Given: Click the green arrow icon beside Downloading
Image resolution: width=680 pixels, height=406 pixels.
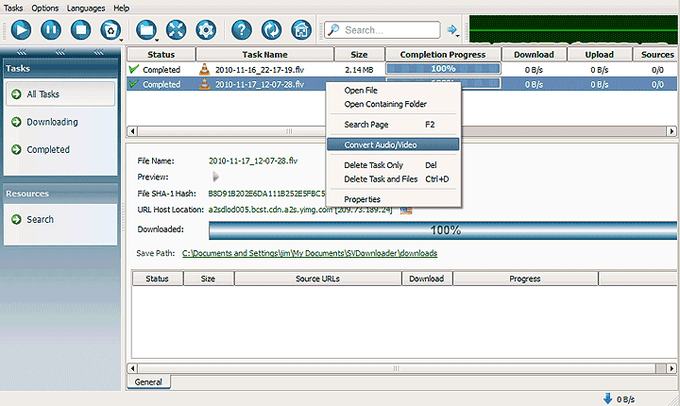Looking at the screenshot, I should coord(16,122).
